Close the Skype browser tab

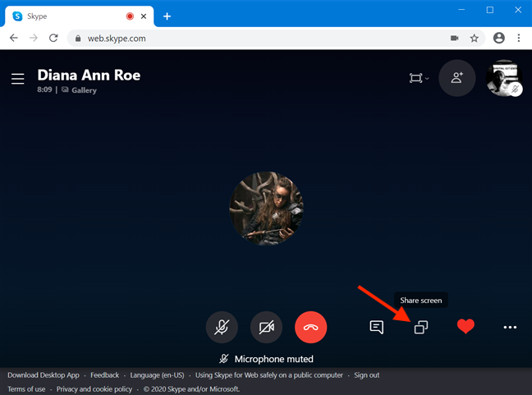point(144,16)
